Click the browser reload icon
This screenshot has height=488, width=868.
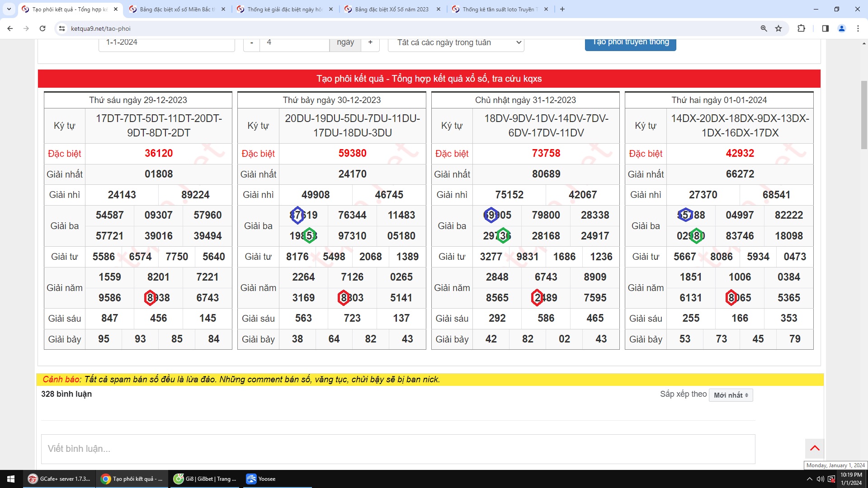tap(42, 28)
